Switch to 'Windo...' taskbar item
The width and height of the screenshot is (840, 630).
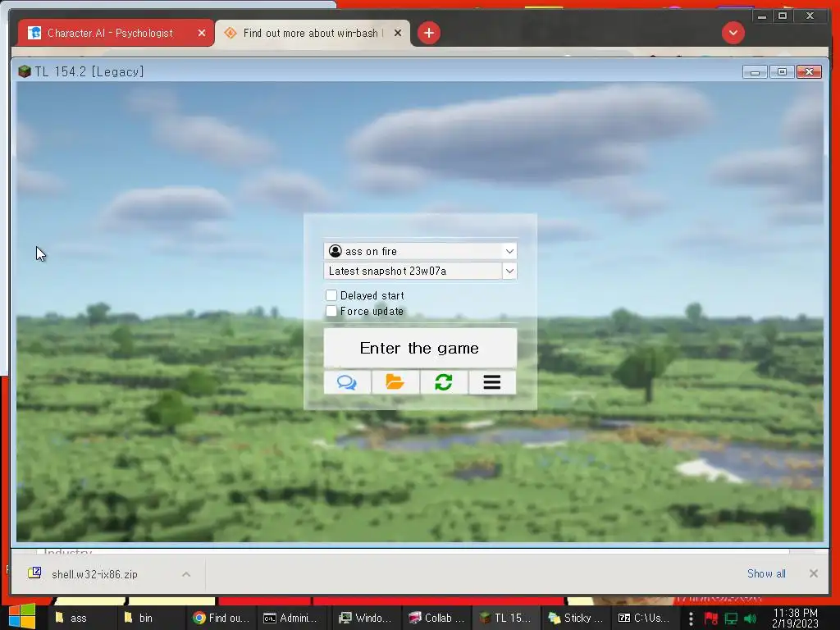[365, 619]
